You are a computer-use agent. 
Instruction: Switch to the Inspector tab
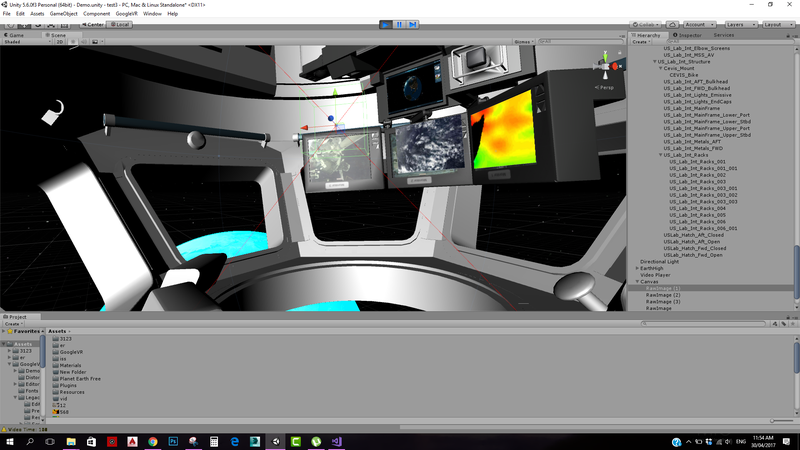tap(686, 34)
